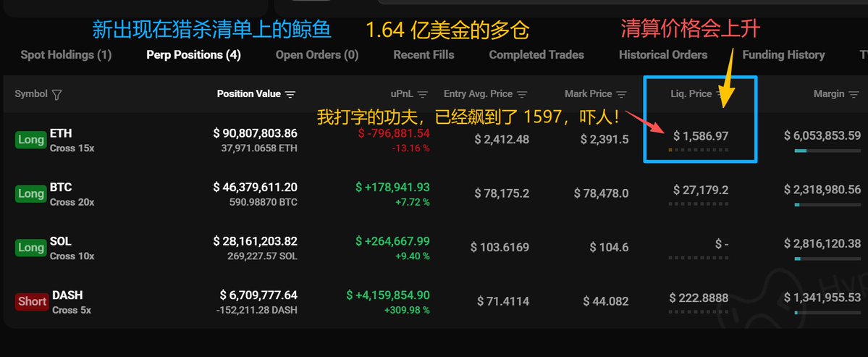Click the Long badge on ETH row
The image size is (868, 357).
point(31,140)
